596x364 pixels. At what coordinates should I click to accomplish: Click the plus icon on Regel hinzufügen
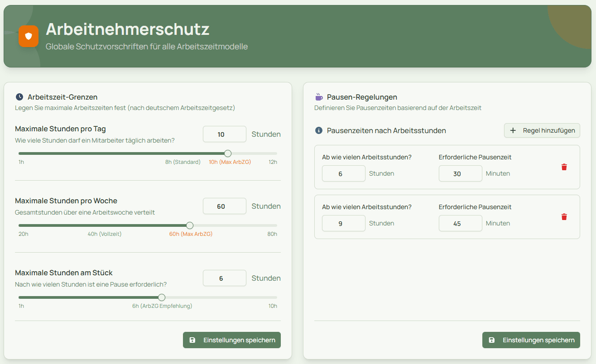tap(513, 130)
